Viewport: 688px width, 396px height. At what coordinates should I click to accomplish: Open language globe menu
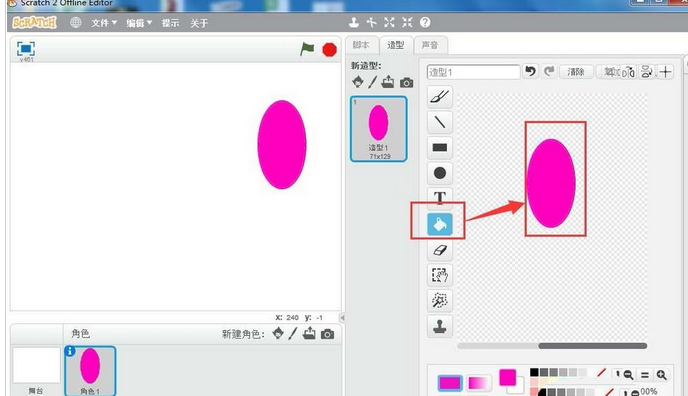[75, 22]
